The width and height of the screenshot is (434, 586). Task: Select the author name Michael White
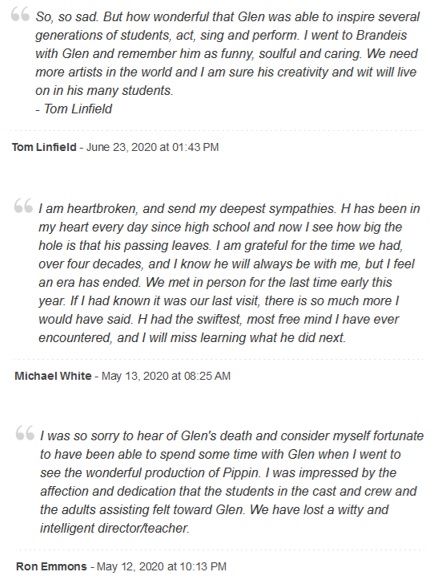pyautogui.click(x=53, y=376)
